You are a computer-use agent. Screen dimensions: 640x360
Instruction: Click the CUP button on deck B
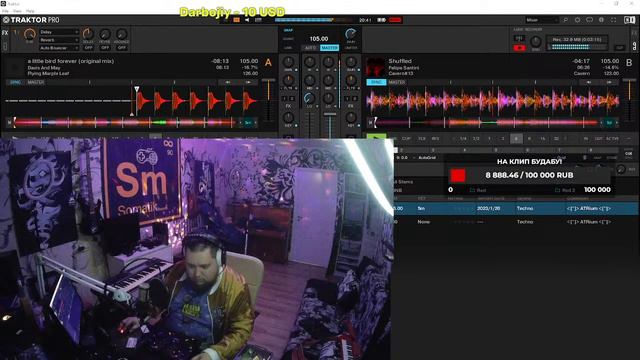(x=406, y=139)
